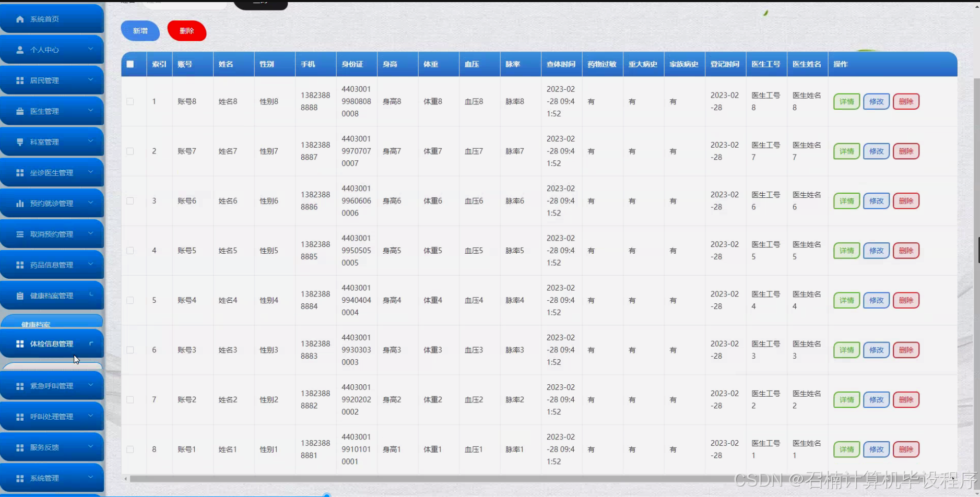This screenshot has width=980, height=497.
Task: View 详情 for the 账号8 row
Action: tap(846, 102)
